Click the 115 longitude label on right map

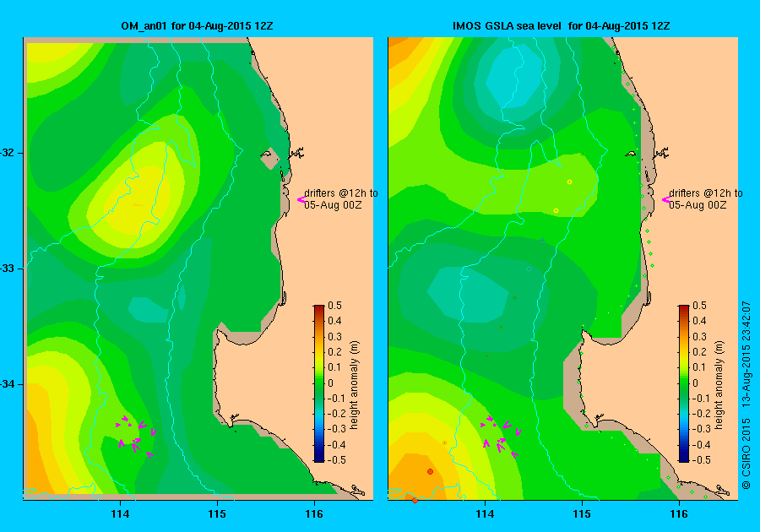pyautogui.click(x=582, y=514)
